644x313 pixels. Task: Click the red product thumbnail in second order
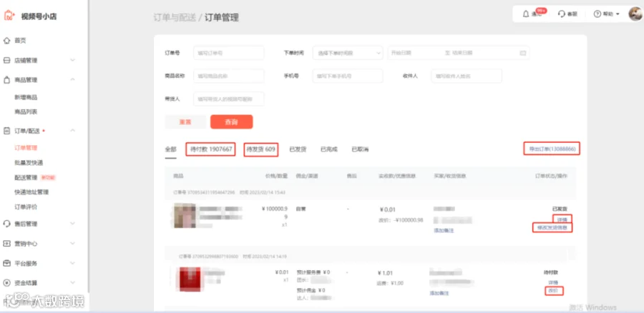pyautogui.click(x=190, y=279)
